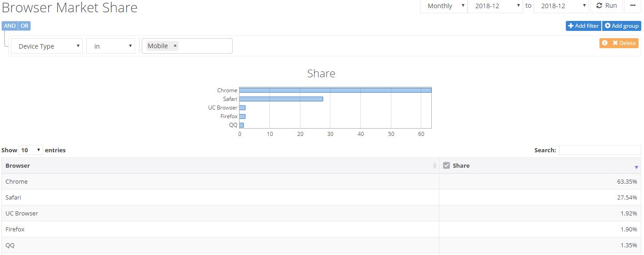The width and height of the screenshot is (644, 255).
Task: Click in the table Search field
Action: 599,150
